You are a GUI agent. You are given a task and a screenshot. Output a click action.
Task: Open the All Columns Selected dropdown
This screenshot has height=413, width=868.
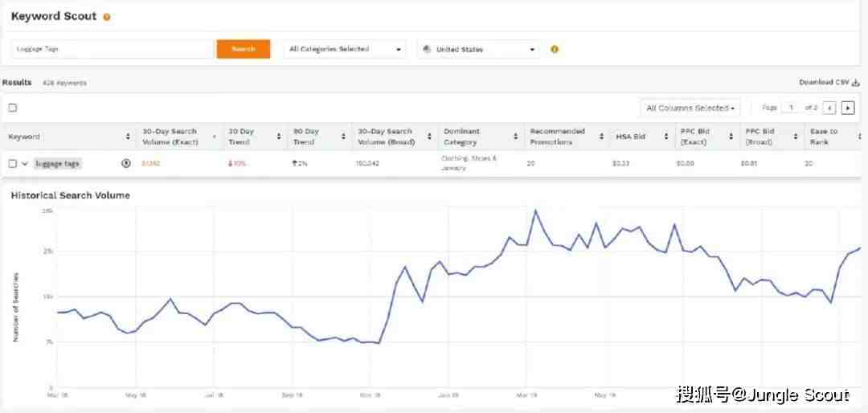coord(690,108)
